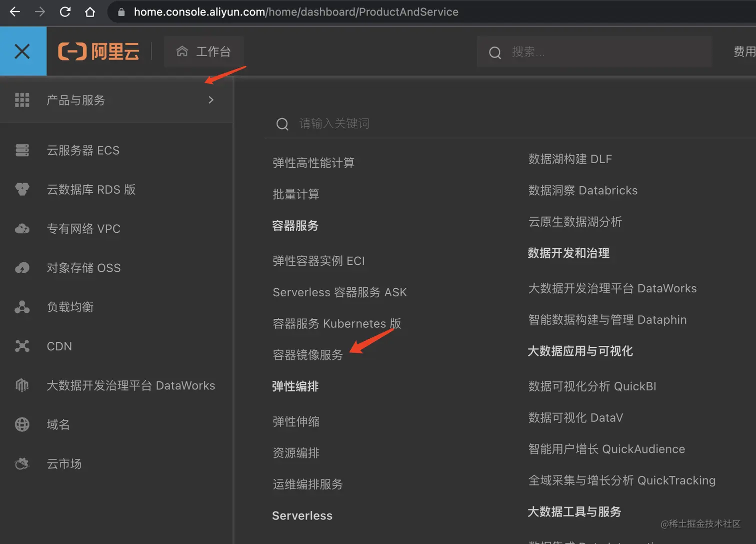
Task: Go back with browser back arrow
Action: click(x=15, y=12)
